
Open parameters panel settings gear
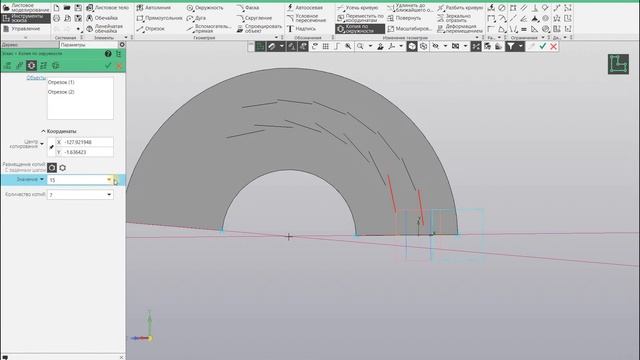[122, 44]
